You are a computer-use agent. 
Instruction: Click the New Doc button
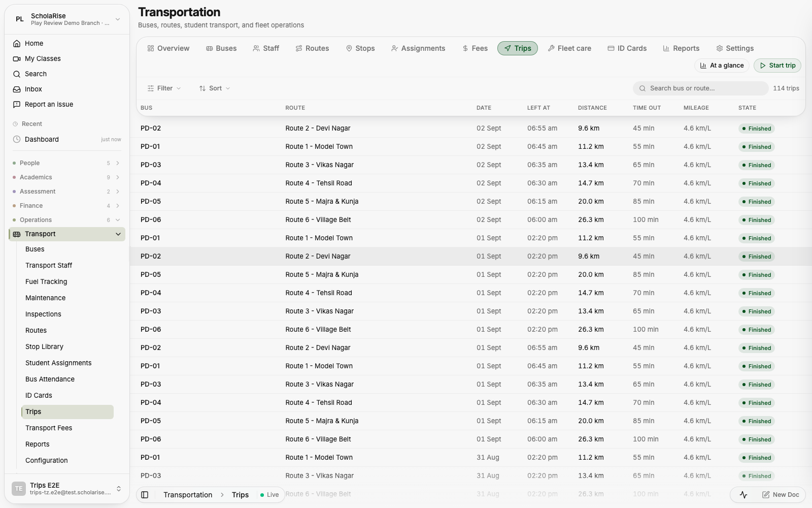(x=781, y=495)
